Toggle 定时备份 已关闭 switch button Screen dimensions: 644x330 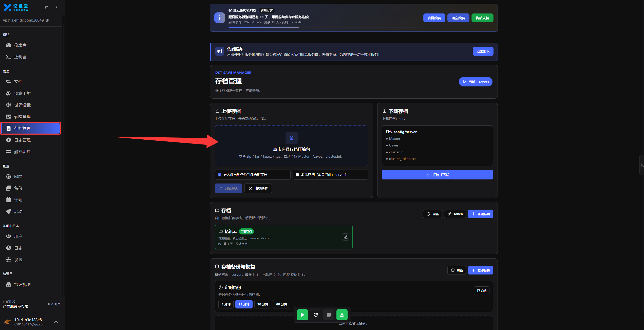(482, 291)
